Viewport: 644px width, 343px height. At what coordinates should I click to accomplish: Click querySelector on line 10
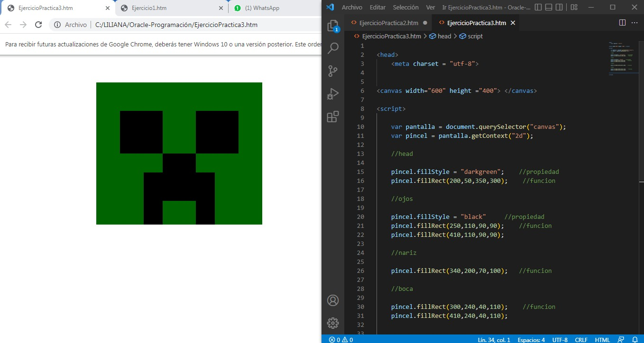[502, 126]
